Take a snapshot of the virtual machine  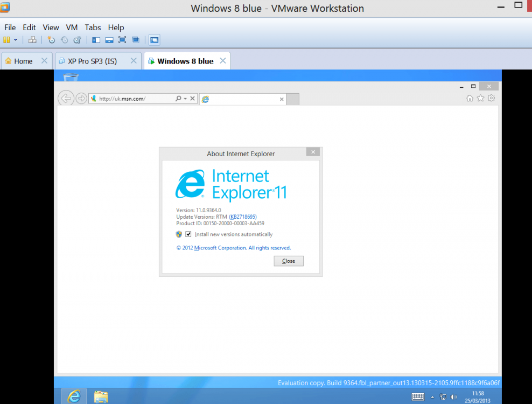pyautogui.click(x=52, y=39)
